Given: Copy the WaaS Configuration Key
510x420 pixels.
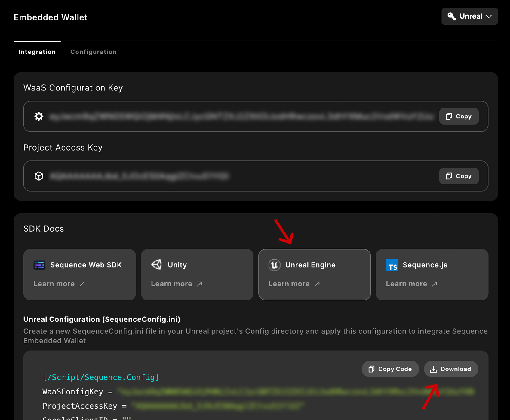Looking at the screenshot, I should click(459, 116).
